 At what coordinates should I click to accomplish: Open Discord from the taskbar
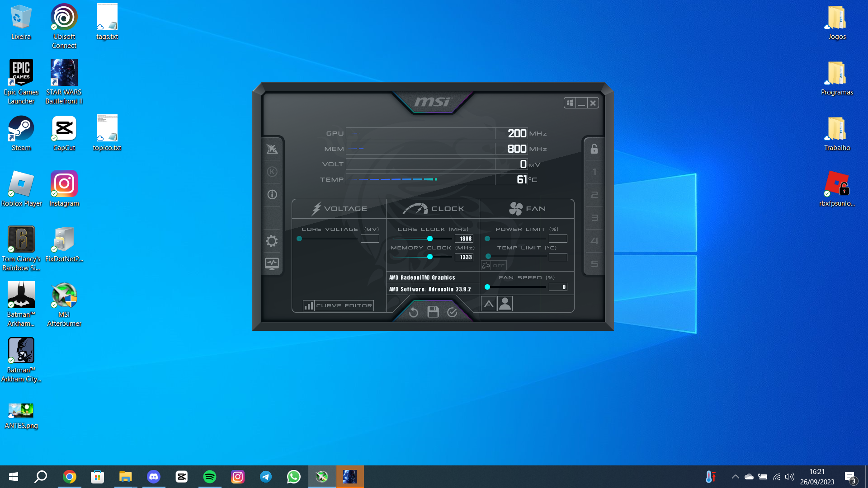point(154,477)
